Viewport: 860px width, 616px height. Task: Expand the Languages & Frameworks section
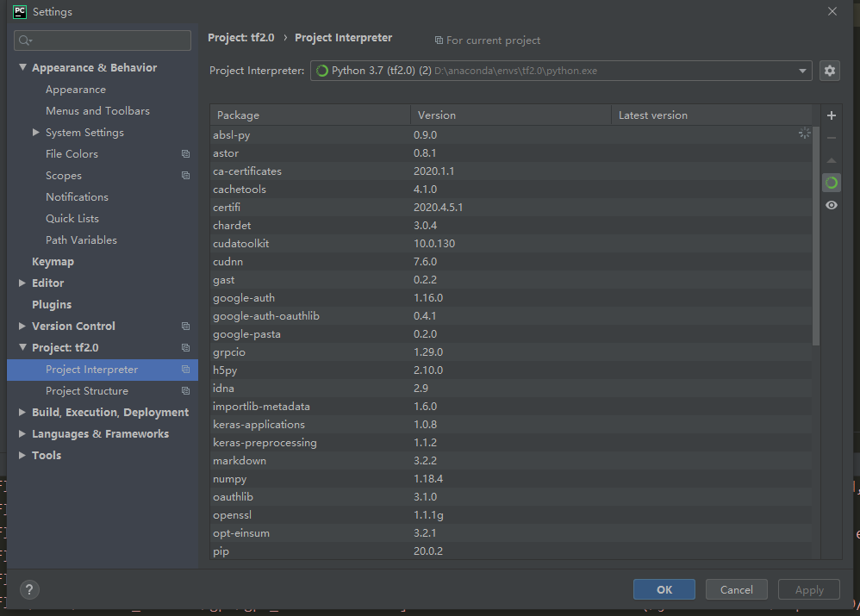[22, 434]
